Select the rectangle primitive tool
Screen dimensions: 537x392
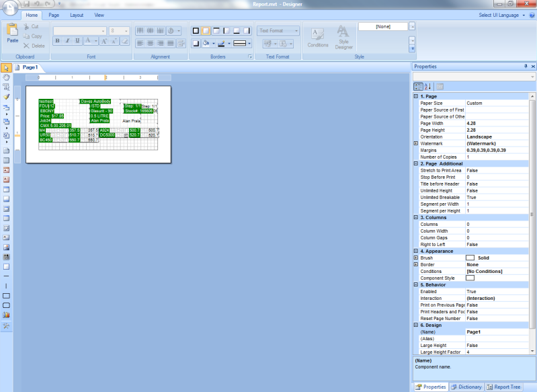point(6,296)
